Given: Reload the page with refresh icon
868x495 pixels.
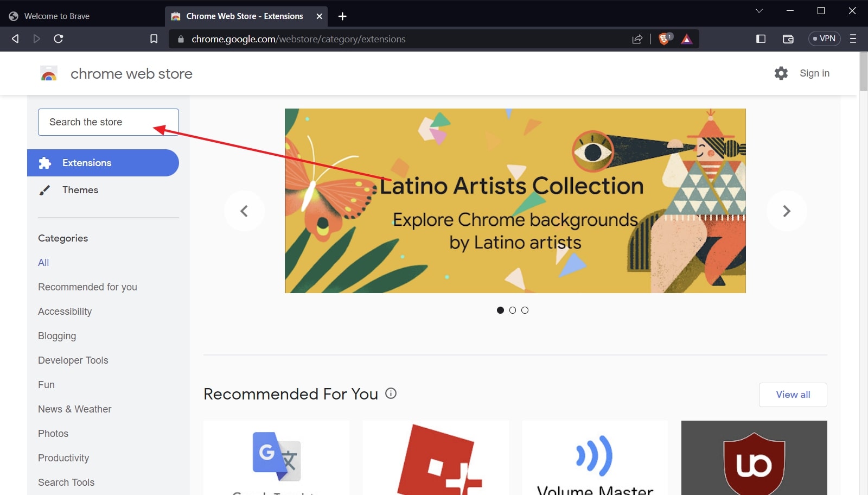Looking at the screenshot, I should tap(59, 39).
